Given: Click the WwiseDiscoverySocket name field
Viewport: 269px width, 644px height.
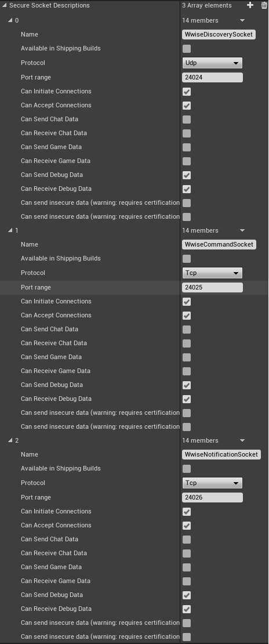Looking at the screenshot, I should (x=219, y=34).
